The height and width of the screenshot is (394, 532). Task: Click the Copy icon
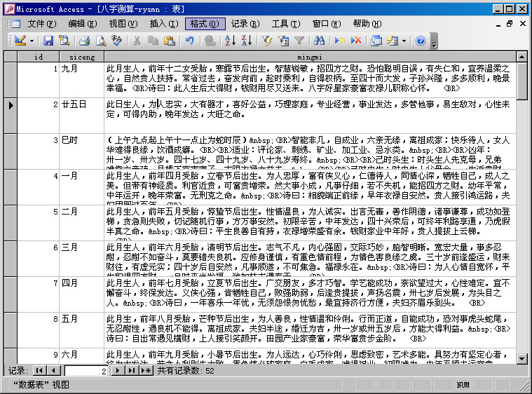click(x=154, y=41)
